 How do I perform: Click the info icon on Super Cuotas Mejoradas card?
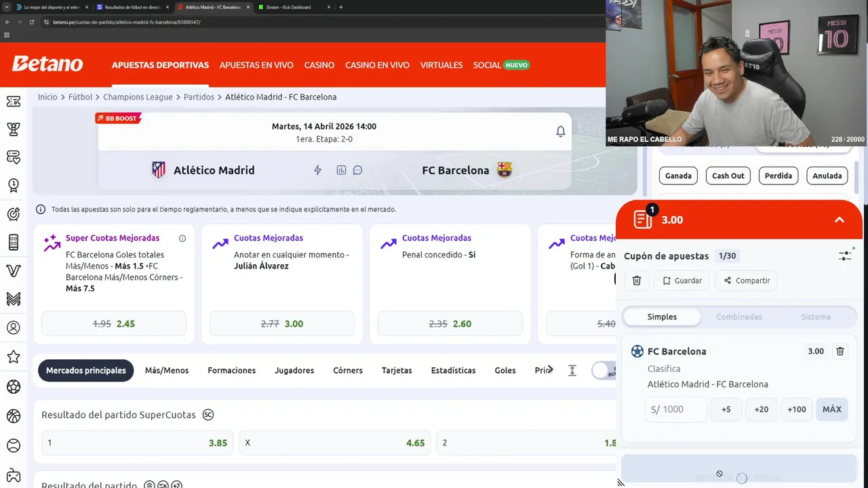[182, 239]
